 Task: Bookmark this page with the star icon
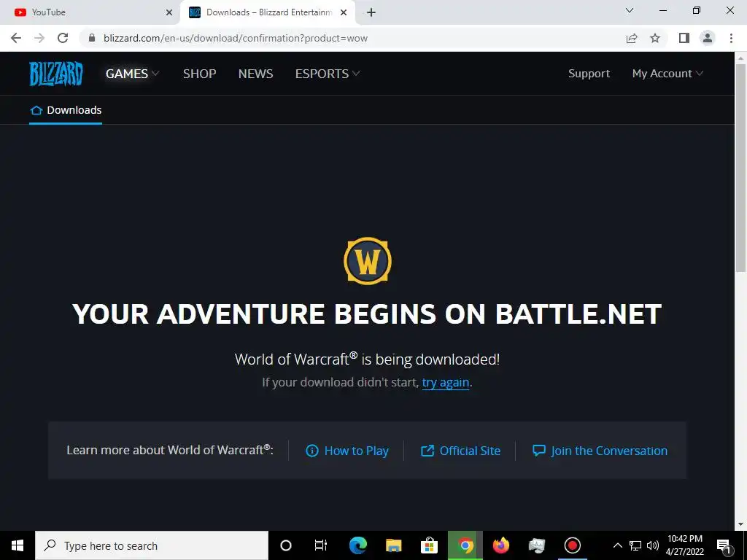655,38
